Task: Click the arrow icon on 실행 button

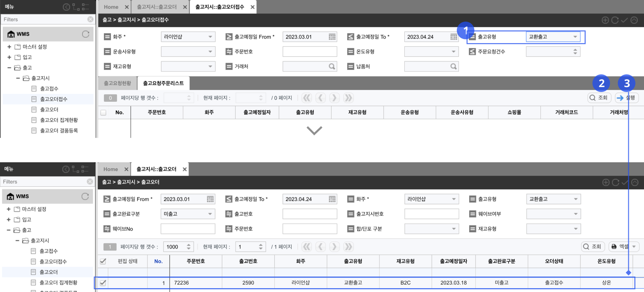Action: tap(620, 98)
